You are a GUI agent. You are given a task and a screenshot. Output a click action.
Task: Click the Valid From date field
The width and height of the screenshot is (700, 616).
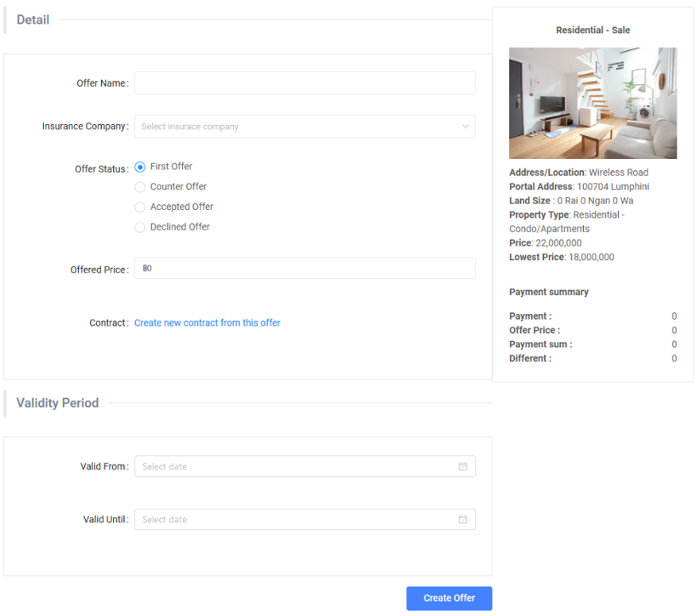click(x=294, y=467)
